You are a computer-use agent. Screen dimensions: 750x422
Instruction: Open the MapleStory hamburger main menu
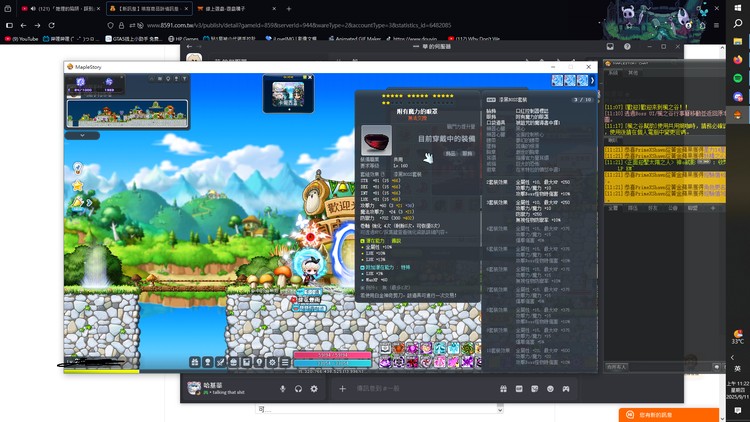click(x=285, y=362)
